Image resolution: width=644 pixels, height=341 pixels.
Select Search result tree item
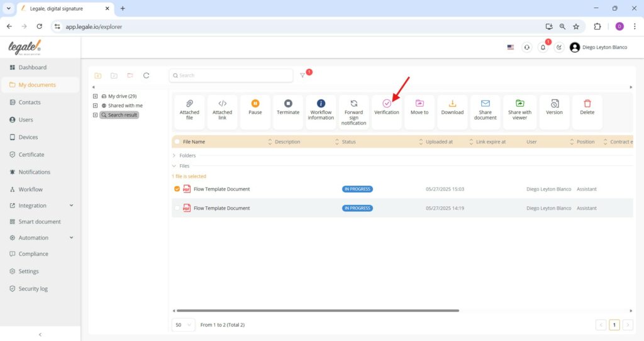click(119, 115)
